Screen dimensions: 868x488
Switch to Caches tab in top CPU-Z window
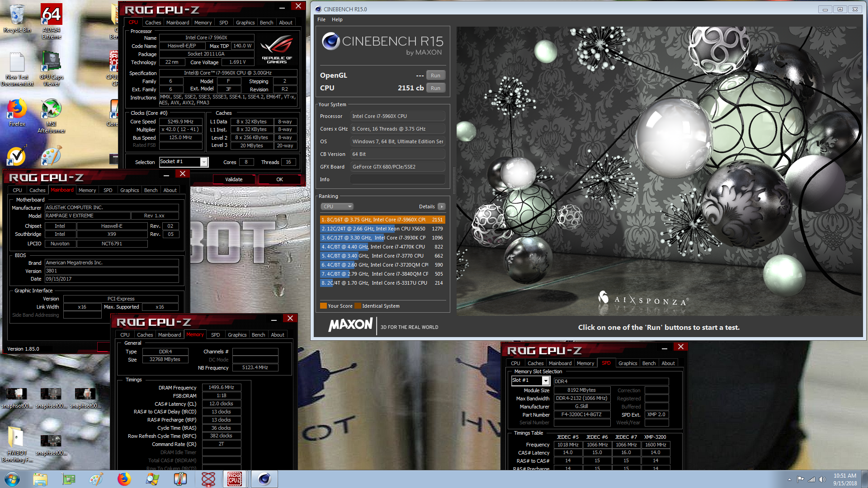(x=153, y=23)
